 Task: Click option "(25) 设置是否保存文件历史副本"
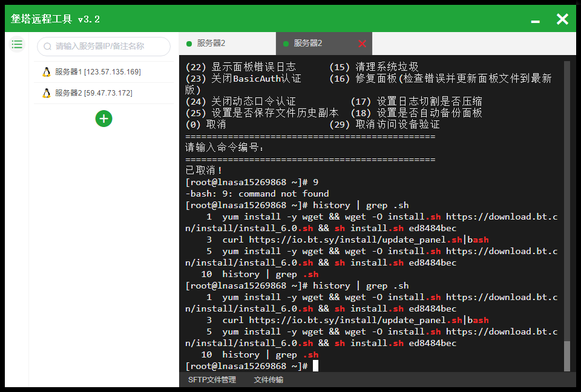click(262, 113)
